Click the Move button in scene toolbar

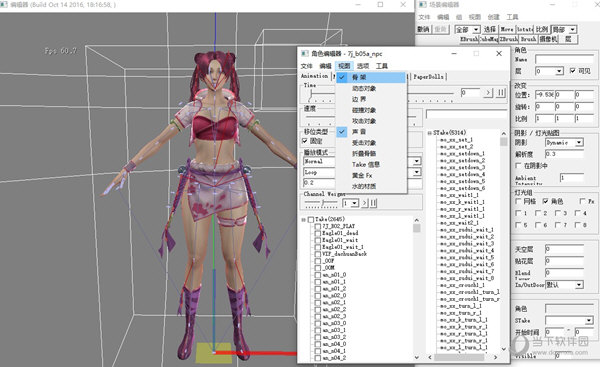click(507, 29)
